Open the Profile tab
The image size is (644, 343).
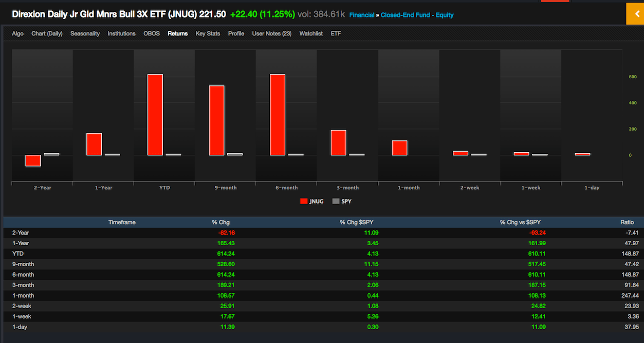pos(236,33)
